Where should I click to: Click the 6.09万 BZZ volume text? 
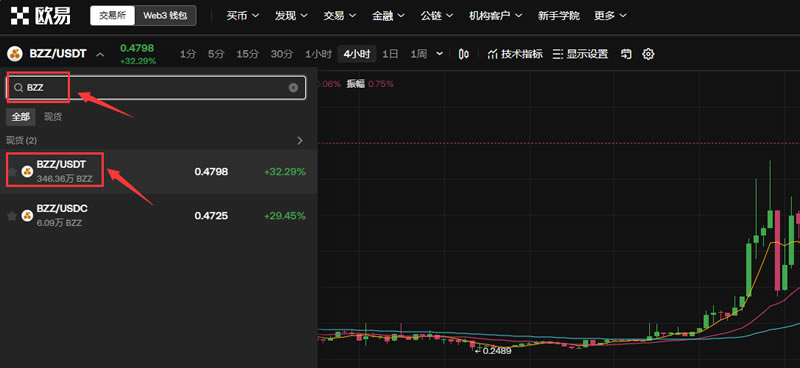59,223
